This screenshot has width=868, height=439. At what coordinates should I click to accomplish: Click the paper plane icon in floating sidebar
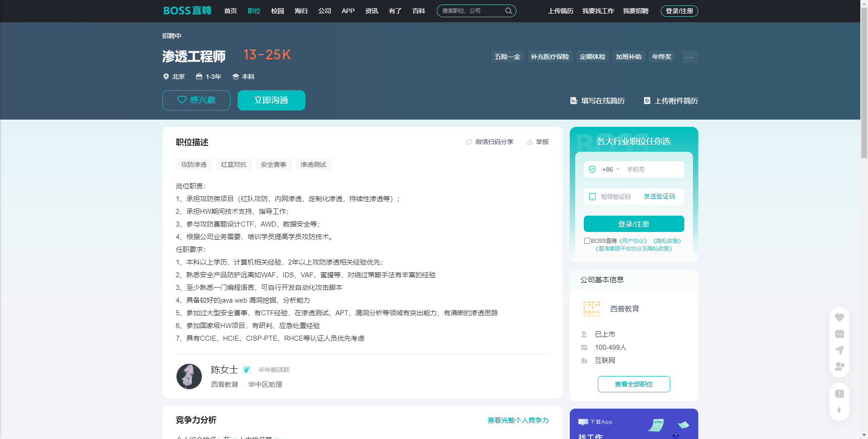point(839,350)
